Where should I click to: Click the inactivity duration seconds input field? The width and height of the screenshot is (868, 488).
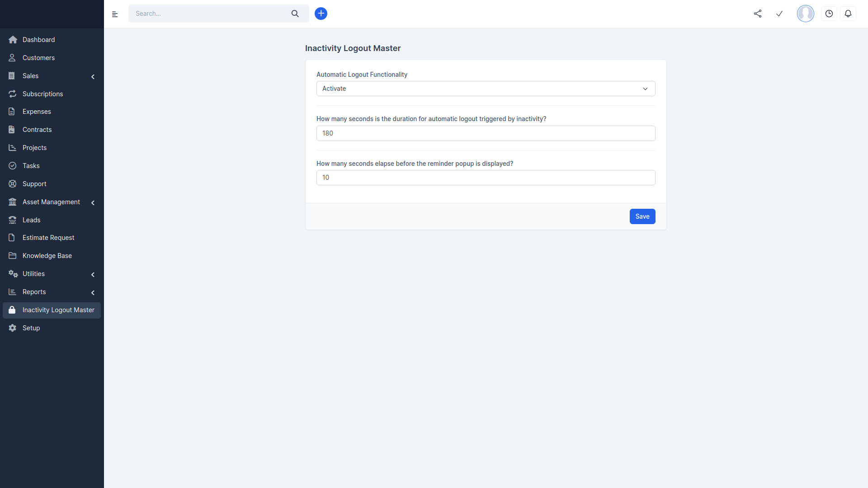(485, 133)
